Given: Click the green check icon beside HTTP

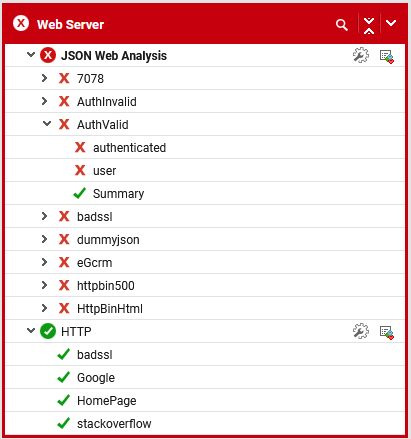Looking at the screenshot, I should click(x=48, y=331).
